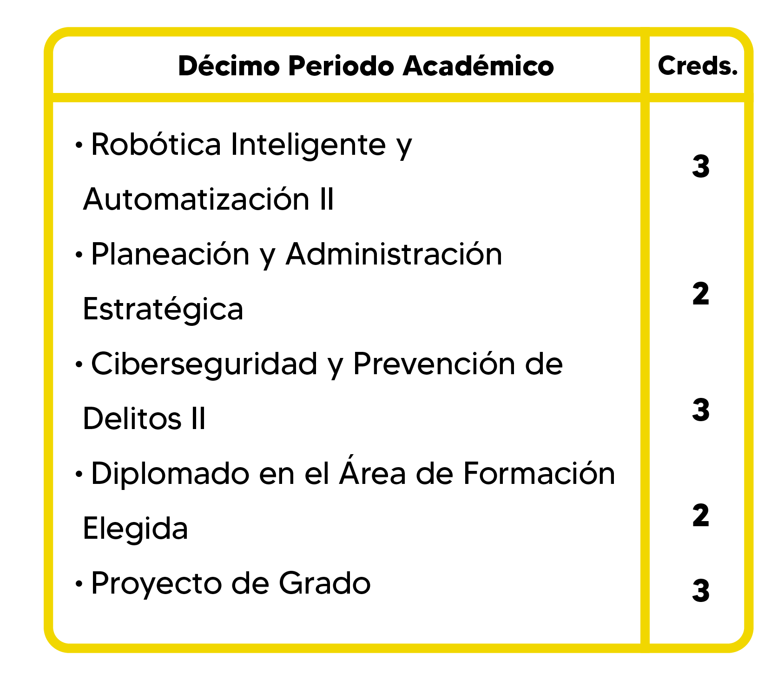This screenshot has height=681, width=784.
Task: Click the credit value for Robótica Inteligente
Action: 700,166
